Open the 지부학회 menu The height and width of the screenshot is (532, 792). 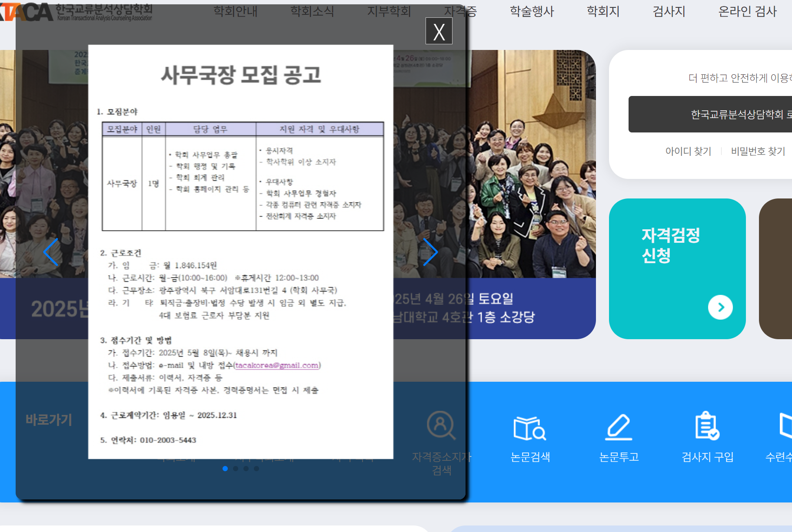tap(389, 11)
